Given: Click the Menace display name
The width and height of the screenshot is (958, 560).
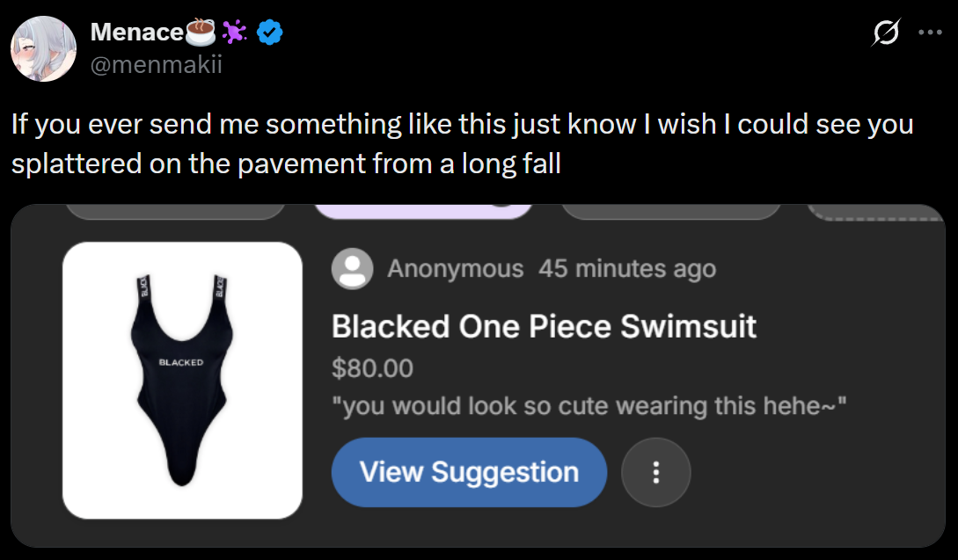Looking at the screenshot, I should [x=137, y=32].
